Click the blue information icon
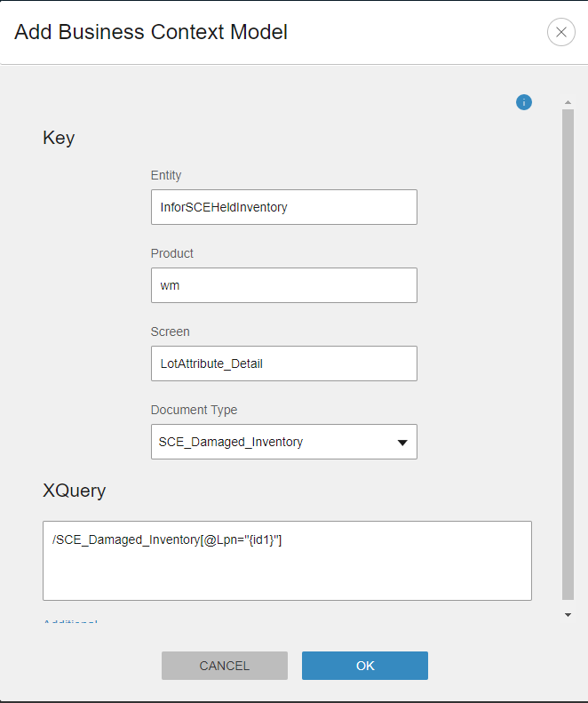The width and height of the screenshot is (588, 703). pos(524,102)
